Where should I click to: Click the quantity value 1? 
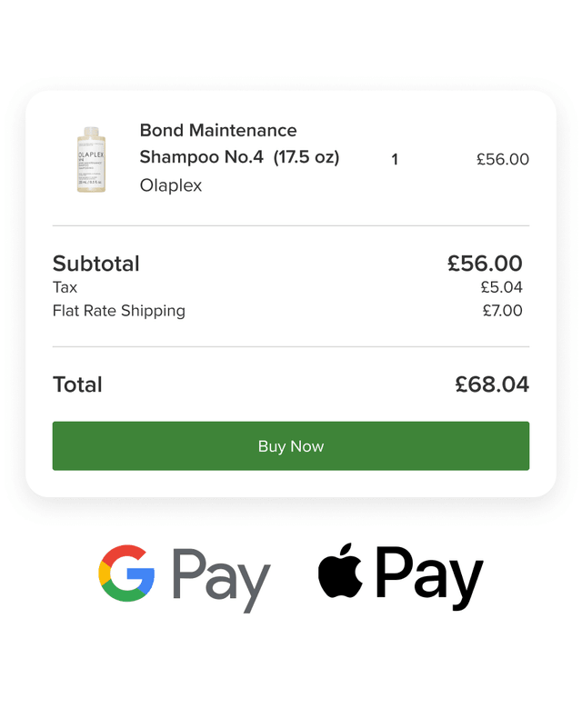395,158
